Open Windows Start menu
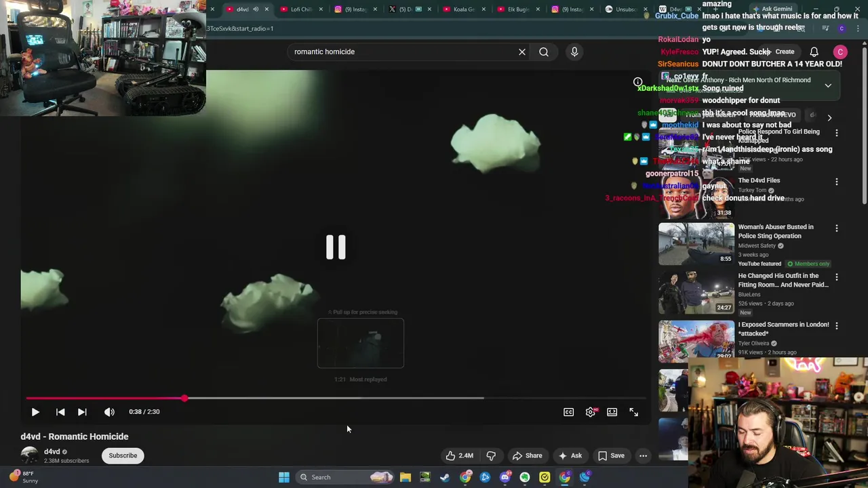Viewport: 868px width, 488px height. pyautogui.click(x=284, y=477)
